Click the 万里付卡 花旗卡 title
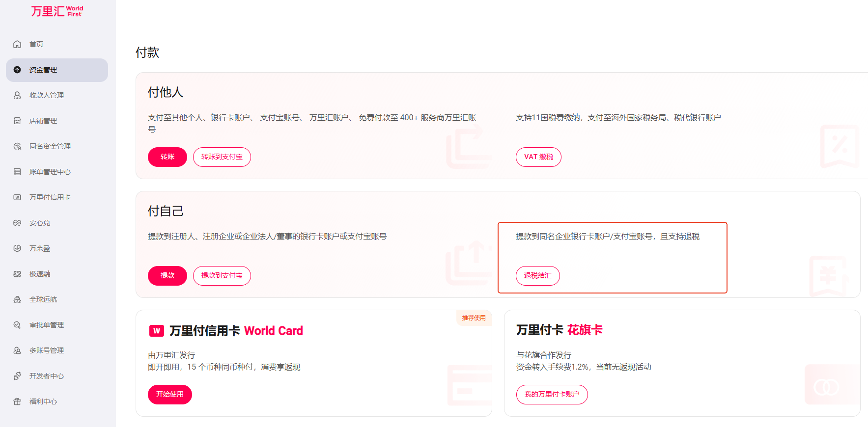The image size is (868, 427). (x=560, y=330)
